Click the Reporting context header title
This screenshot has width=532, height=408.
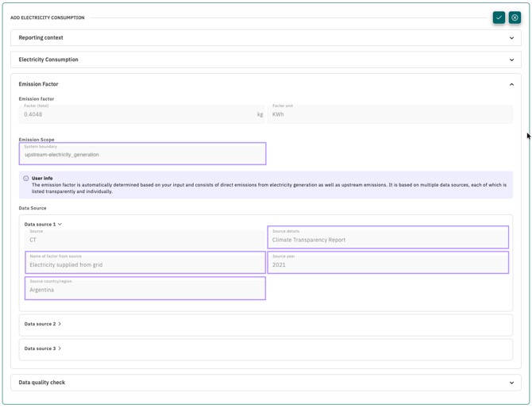(x=41, y=38)
